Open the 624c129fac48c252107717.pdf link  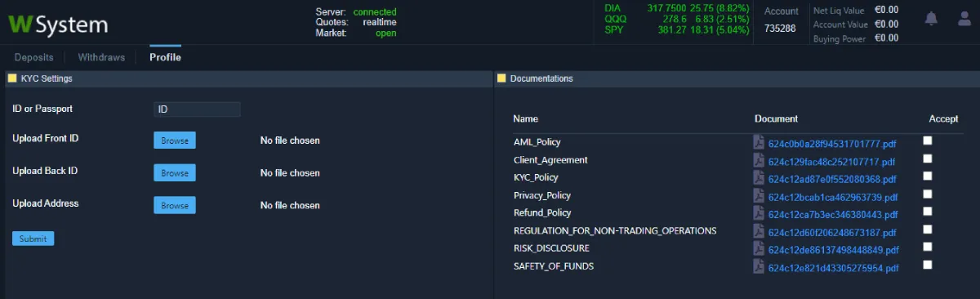tap(831, 161)
